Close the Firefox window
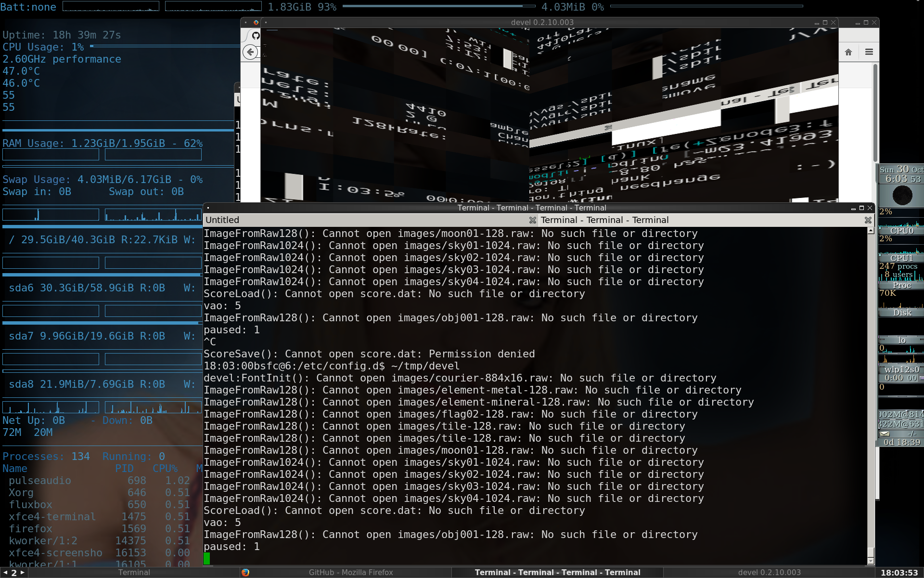924x578 pixels. click(x=874, y=22)
